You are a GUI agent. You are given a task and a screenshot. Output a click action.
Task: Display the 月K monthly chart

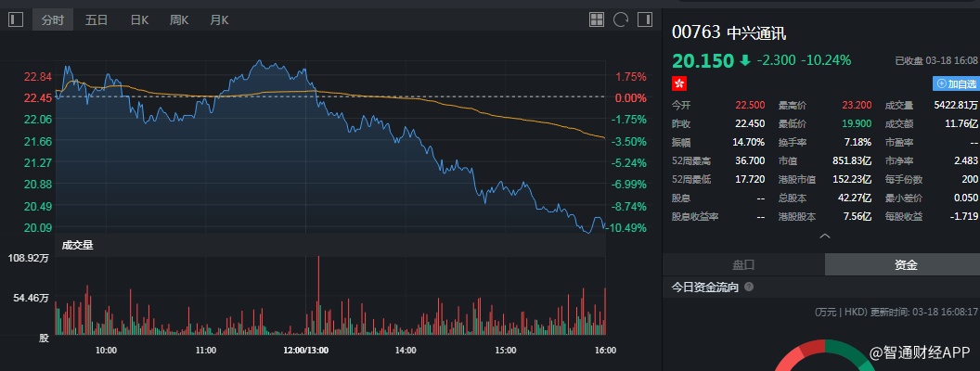pyautogui.click(x=219, y=19)
